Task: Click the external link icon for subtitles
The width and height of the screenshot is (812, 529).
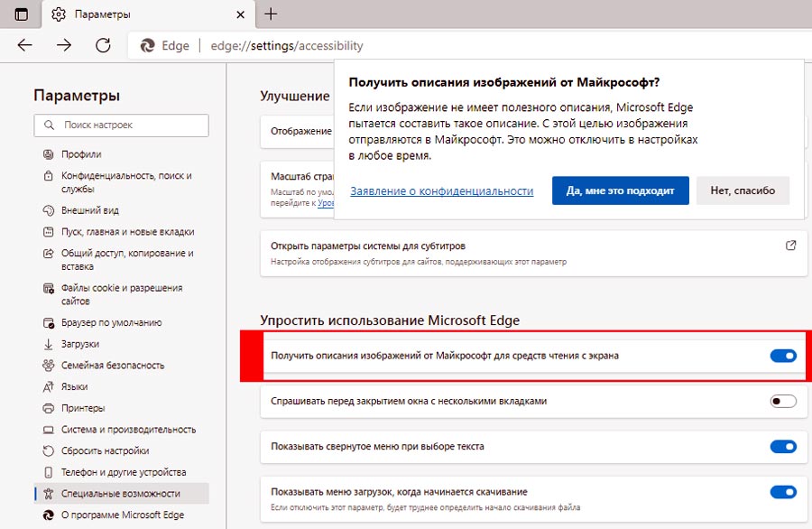Action: 790,246
